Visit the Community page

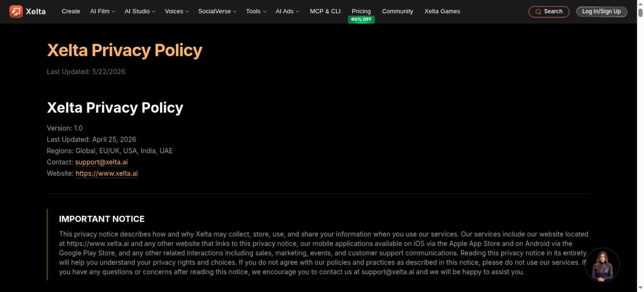[x=398, y=11]
